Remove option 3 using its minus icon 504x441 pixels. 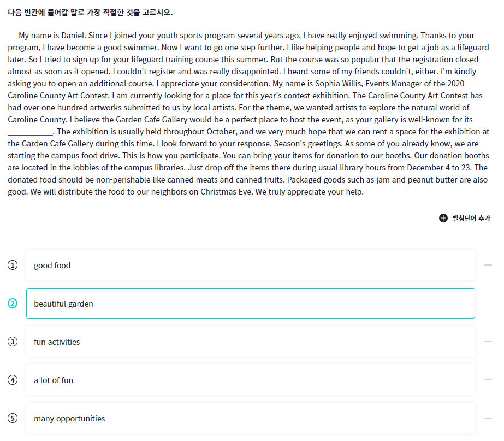point(488,342)
